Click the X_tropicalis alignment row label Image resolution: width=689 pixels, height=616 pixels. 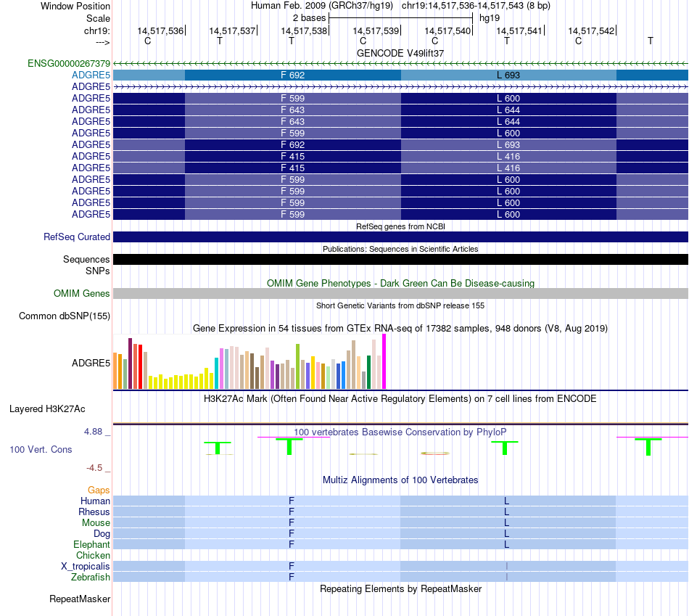[86, 567]
